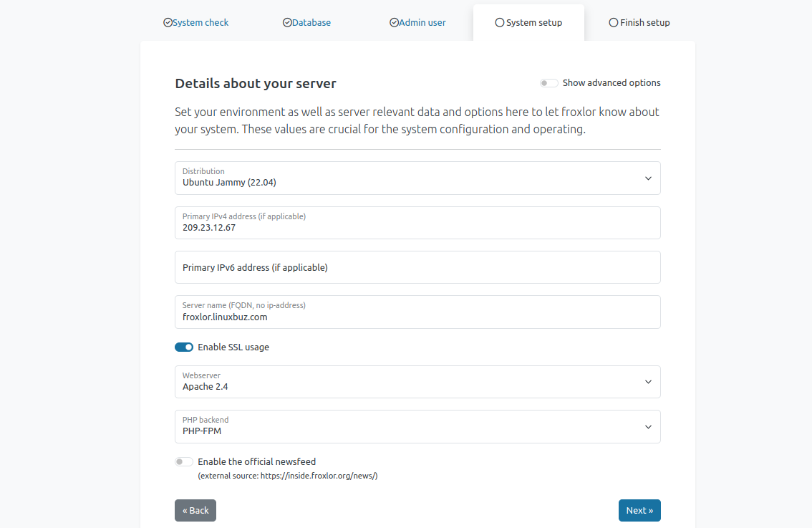This screenshot has height=528, width=812.
Task: Toggle Show advanced options switch
Action: tap(549, 83)
